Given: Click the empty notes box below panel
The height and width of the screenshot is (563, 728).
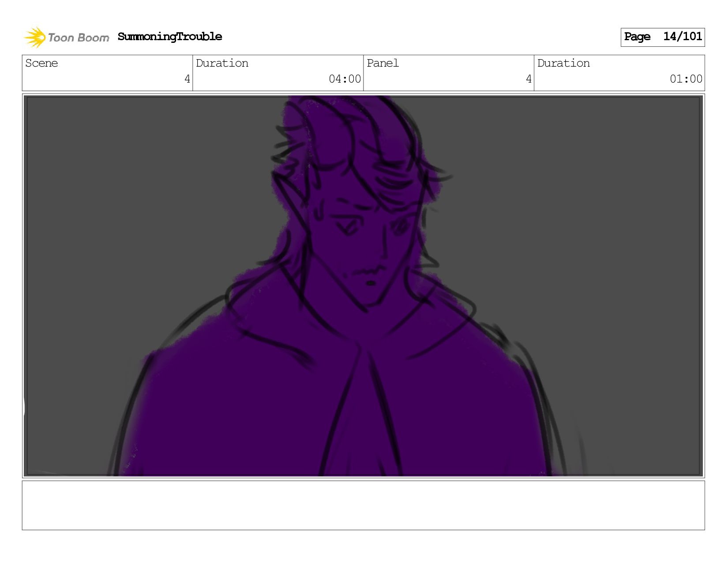Looking at the screenshot, I should (x=363, y=505).
